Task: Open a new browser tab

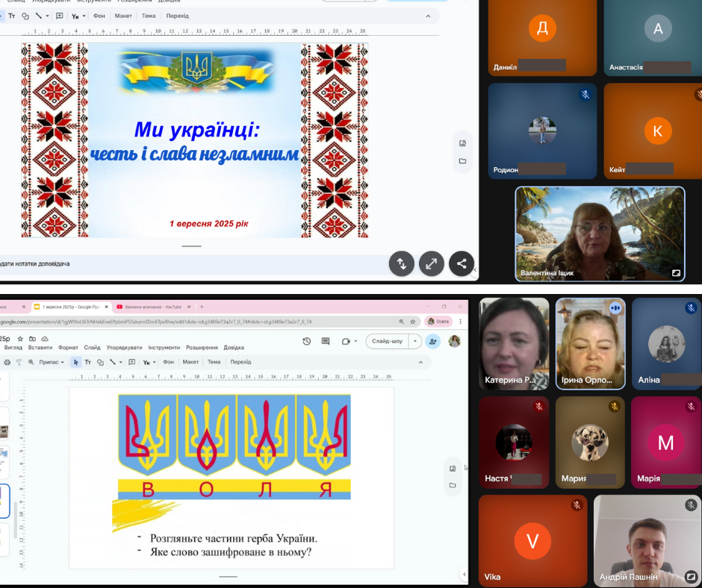Action: click(x=202, y=307)
